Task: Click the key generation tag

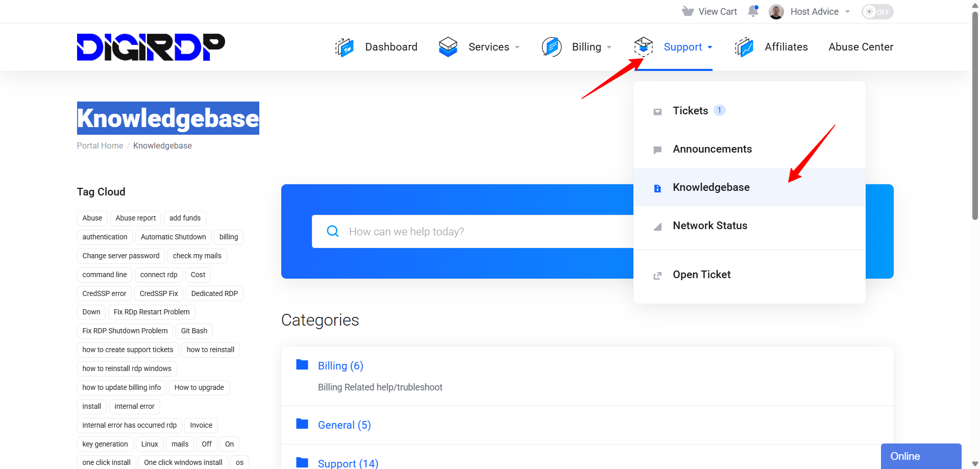Action: click(105, 444)
